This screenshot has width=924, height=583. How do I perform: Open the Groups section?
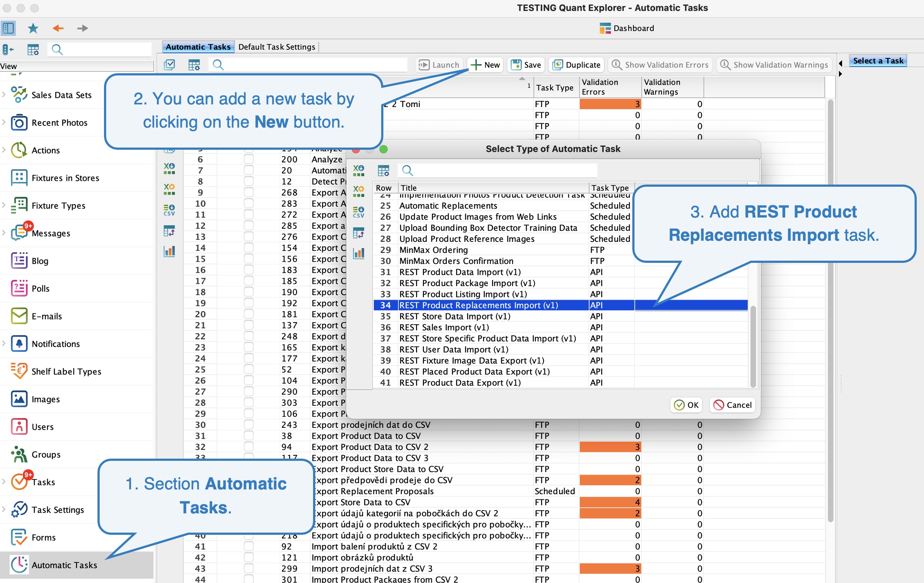click(x=46, y=454)
